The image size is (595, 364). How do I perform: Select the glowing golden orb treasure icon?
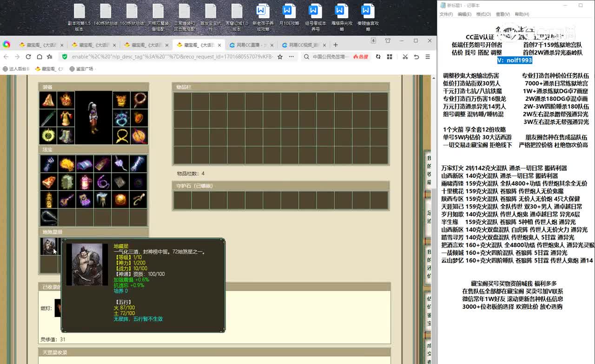120,200
